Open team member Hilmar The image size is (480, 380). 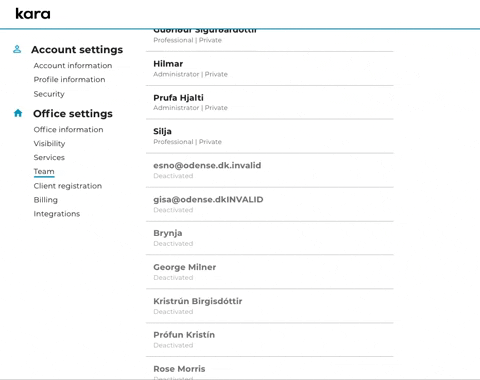coord(269,69)
